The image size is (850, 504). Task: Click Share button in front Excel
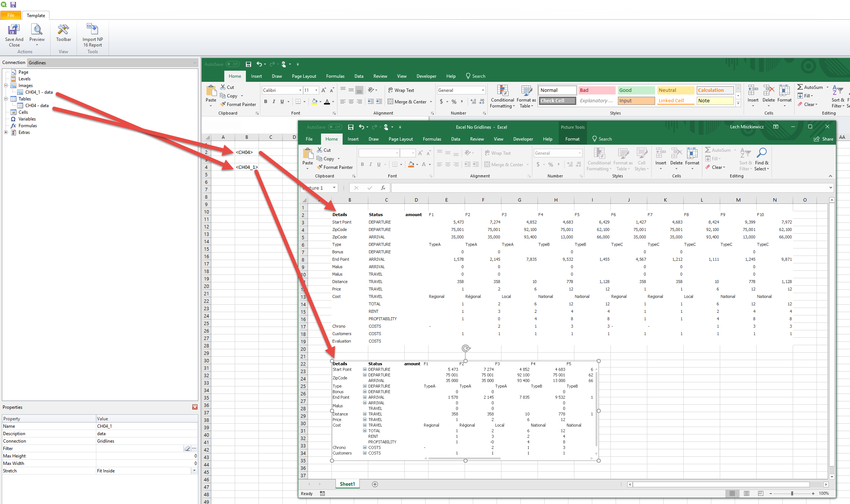coord(823,139)
